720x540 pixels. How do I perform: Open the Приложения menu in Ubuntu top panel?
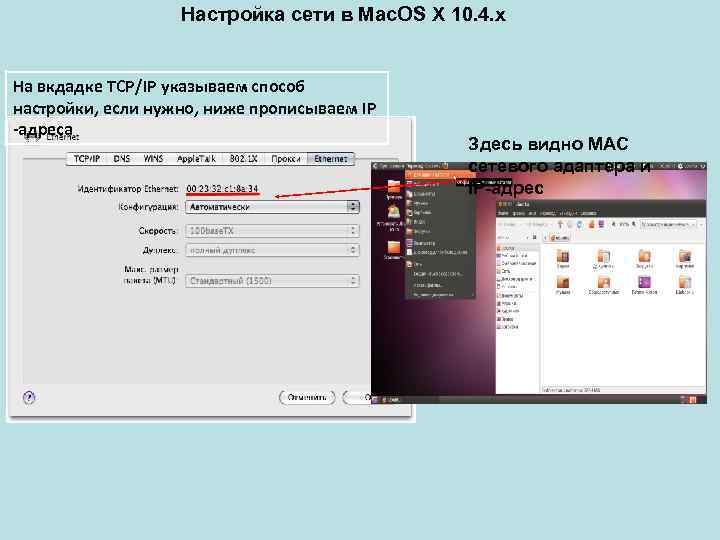click(392, 166)
